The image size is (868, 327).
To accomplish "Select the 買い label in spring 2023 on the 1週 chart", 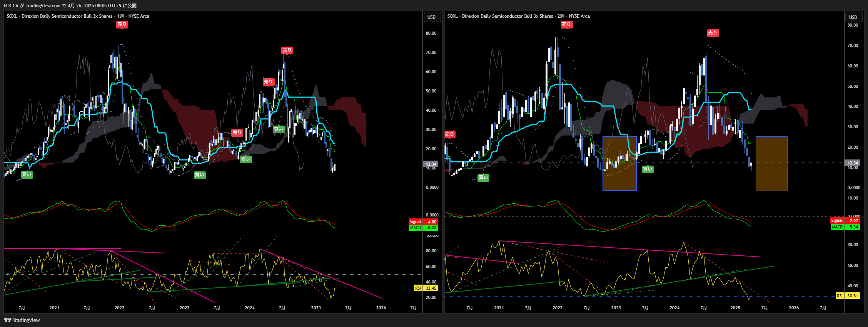I will point(200,175).
